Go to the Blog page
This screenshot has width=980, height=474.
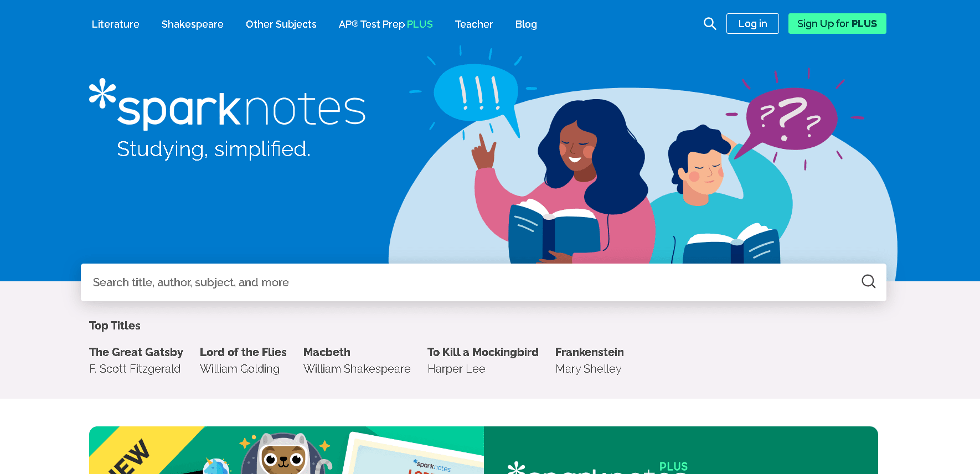tap(526, 24)
